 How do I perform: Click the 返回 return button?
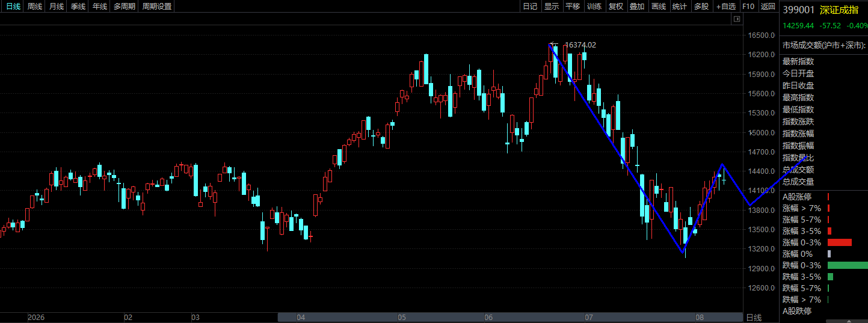(x=768, y=7)
